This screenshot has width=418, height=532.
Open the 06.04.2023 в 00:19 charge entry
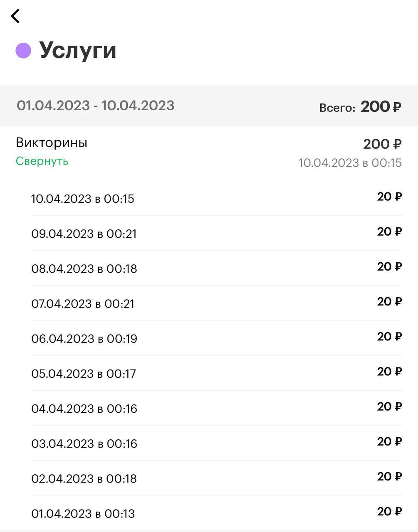84,338
